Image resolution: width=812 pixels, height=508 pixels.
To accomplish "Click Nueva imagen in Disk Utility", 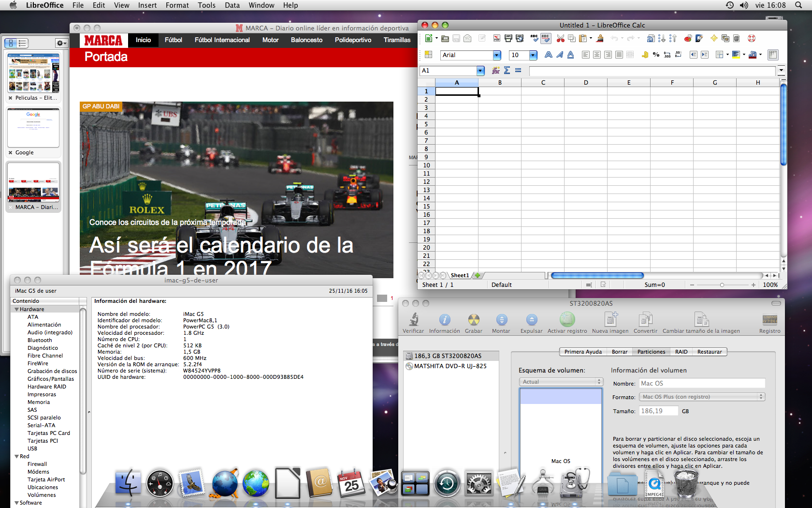I will point(610,323).
